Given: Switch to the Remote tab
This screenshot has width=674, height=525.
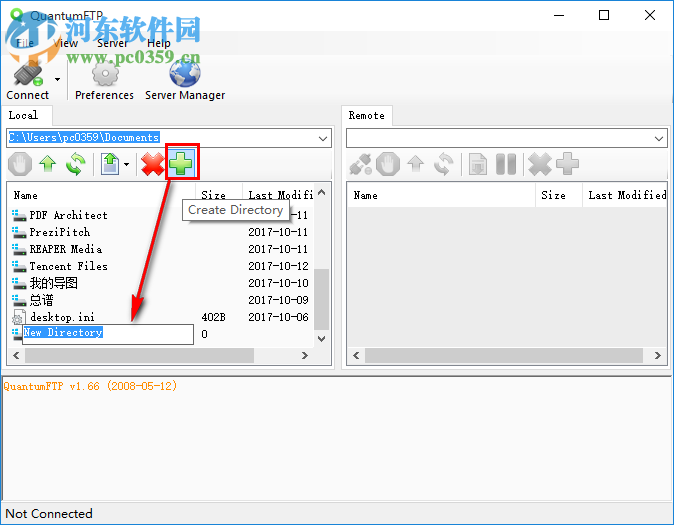Looking at the screenshot, I should 367,116.
